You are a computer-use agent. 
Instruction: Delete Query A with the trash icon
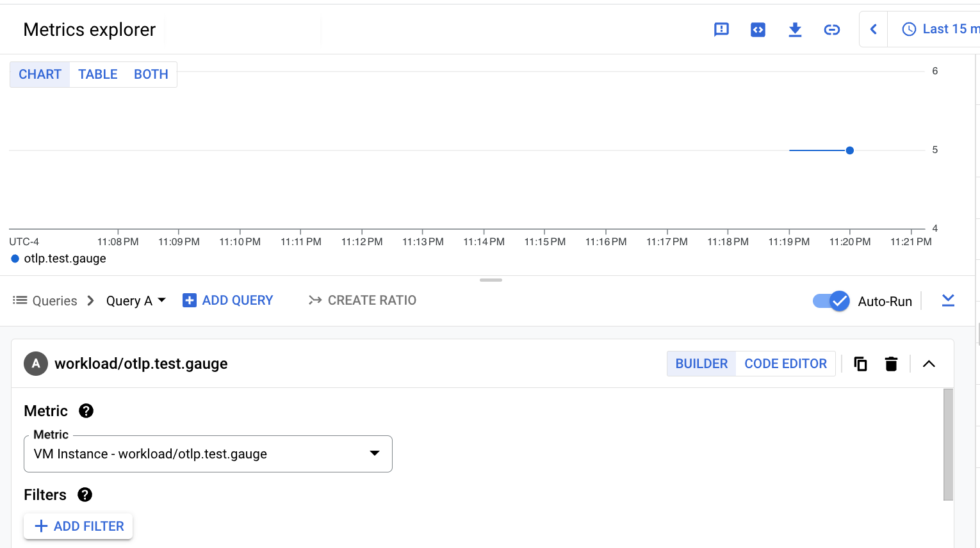click(891, 363)
